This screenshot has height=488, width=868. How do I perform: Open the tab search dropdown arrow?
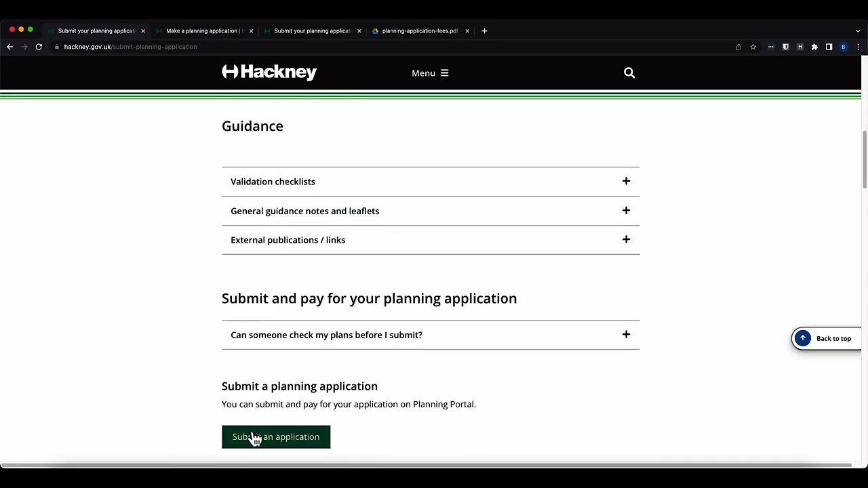[x=858, y=30]
